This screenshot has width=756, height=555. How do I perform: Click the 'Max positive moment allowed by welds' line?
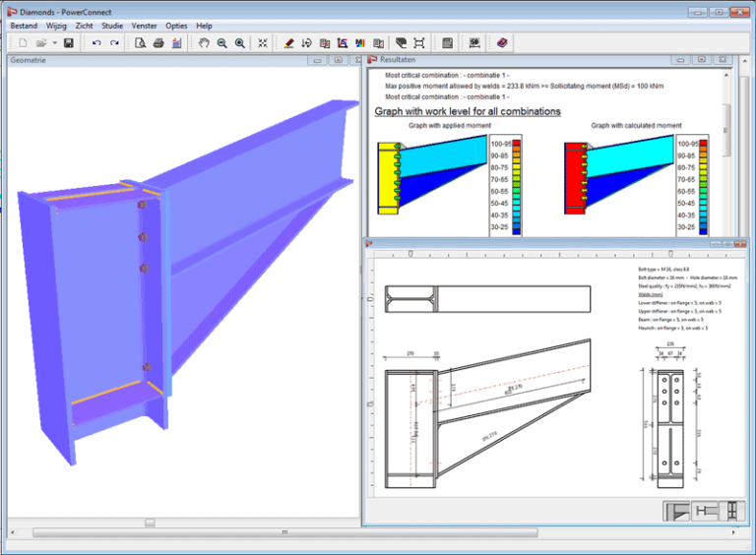pos(524,87)
